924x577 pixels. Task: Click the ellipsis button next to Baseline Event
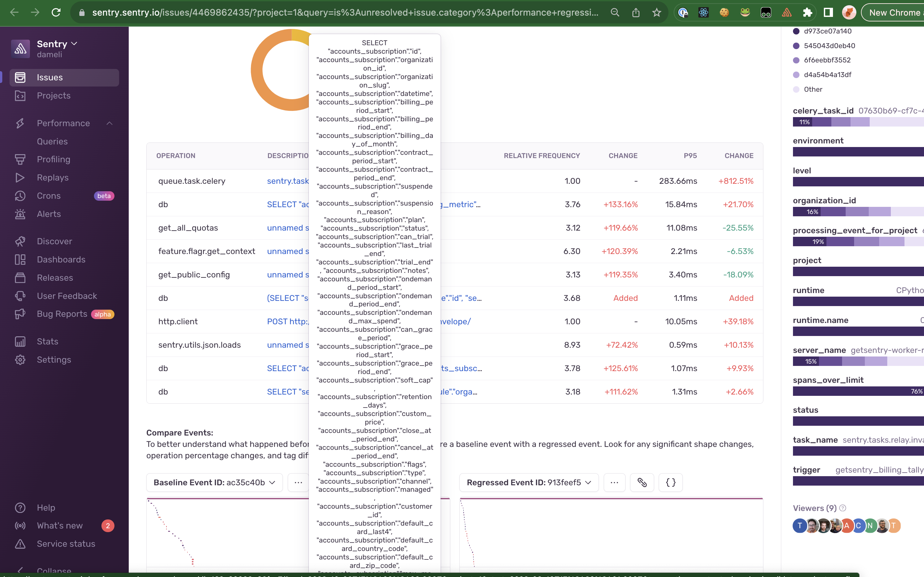pyautogui.click(x=298, y=482)
